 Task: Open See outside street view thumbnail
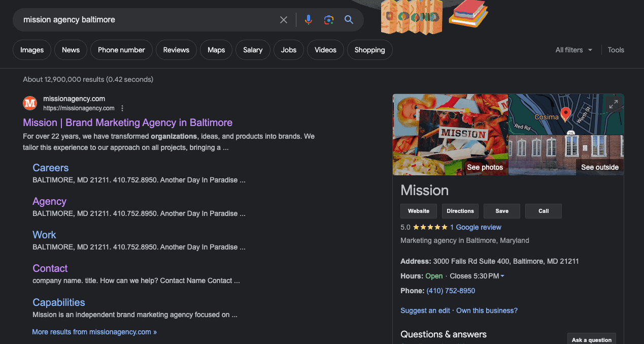pyautogui.click(x=566, y=155)
